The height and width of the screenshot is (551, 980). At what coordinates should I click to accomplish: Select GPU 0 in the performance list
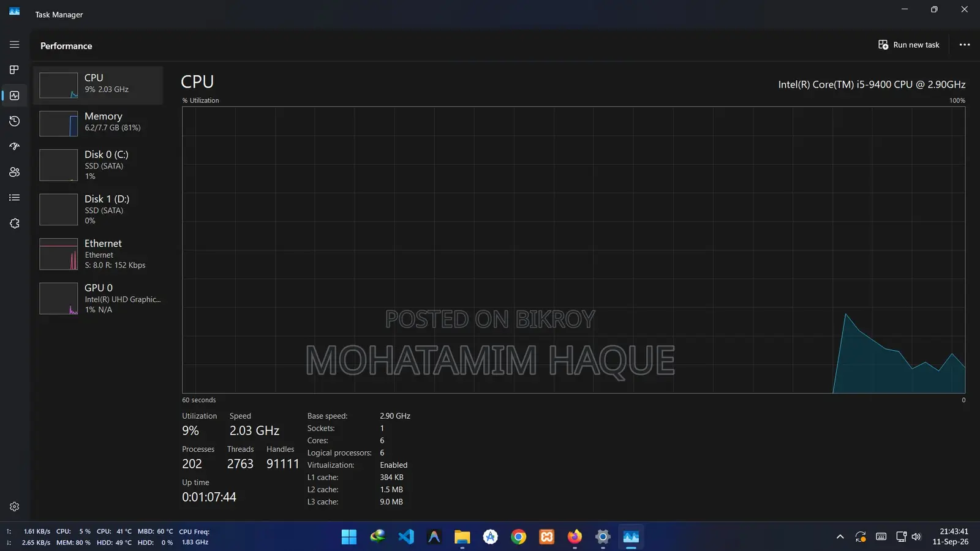click(98, 298)
